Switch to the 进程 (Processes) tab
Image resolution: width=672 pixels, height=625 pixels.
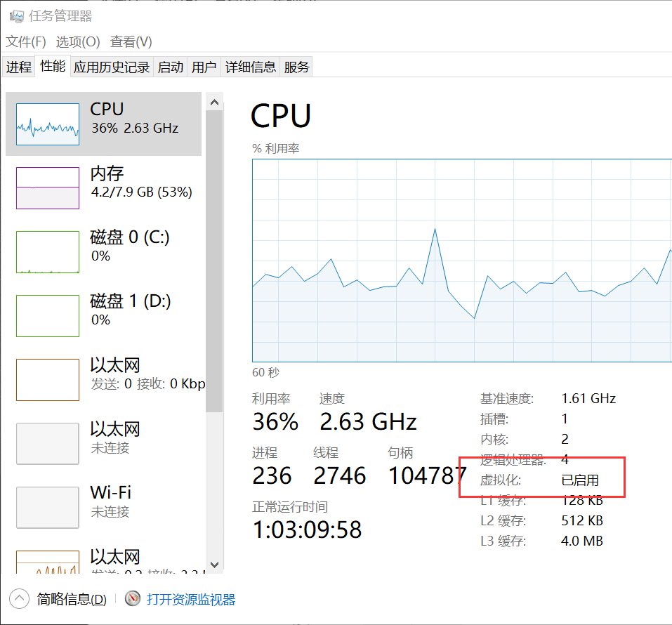click(18, 66)
